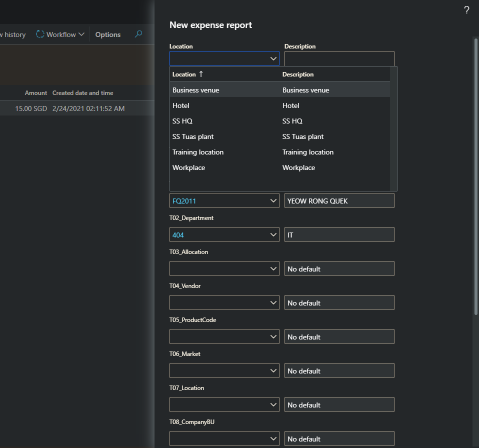The image size is (479, 448).
Task: Expand the T03_Allocation dropdown
Action: (x=273, y=268)
